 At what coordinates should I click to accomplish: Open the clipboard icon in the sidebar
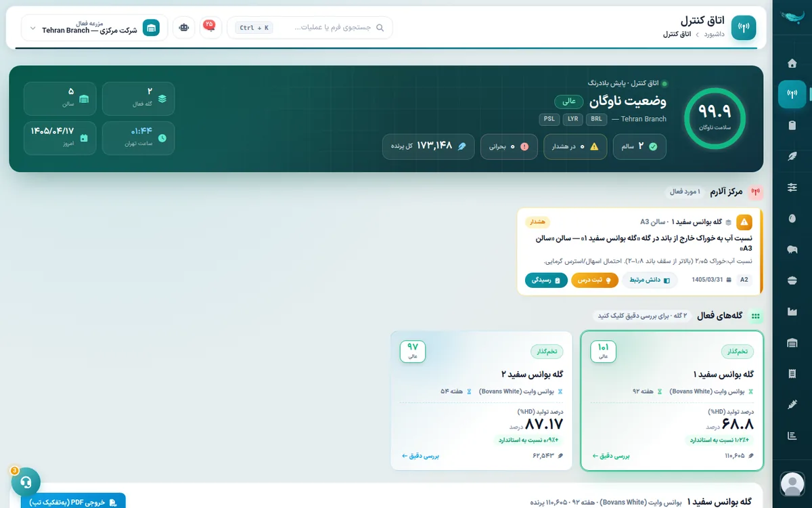(792, 125)
